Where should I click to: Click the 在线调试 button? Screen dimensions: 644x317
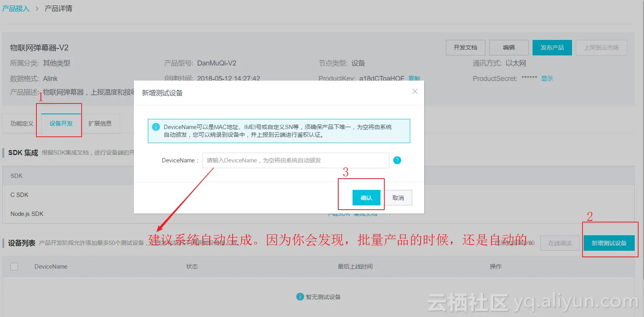coord(560,243)
